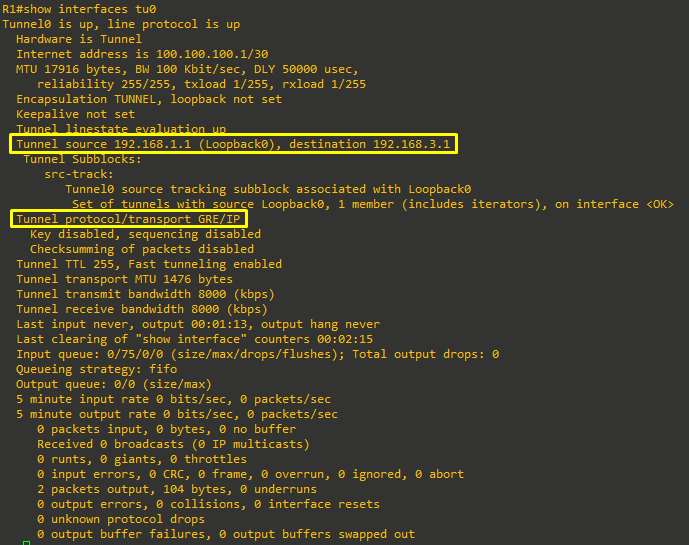Click the 'Tunnel transmit bandwidth 8000' line

pos(145,294)
